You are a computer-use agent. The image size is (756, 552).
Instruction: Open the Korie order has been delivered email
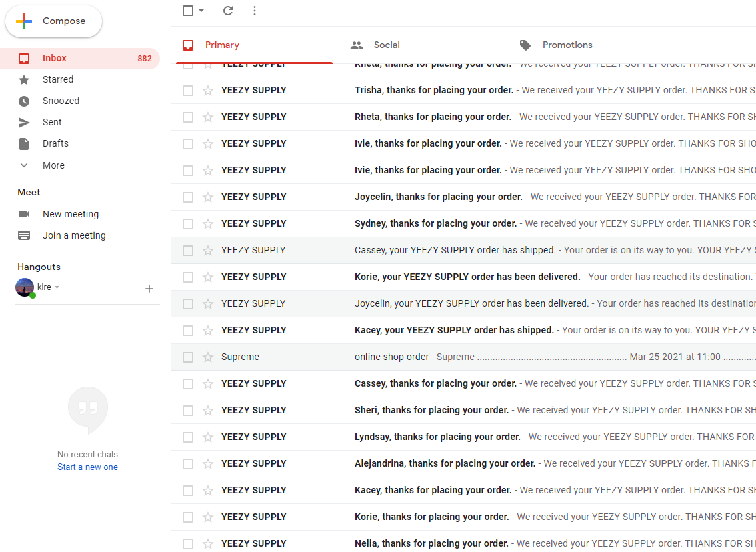pos(463,277)
